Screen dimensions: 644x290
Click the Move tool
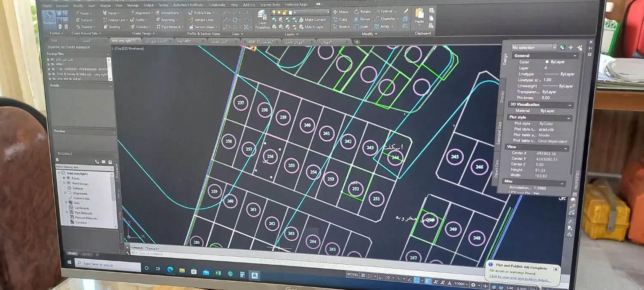pyautogui.click(x=340, y=12)
